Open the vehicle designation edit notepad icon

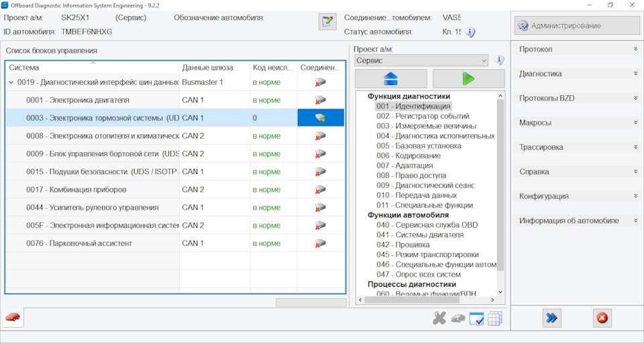327,21
